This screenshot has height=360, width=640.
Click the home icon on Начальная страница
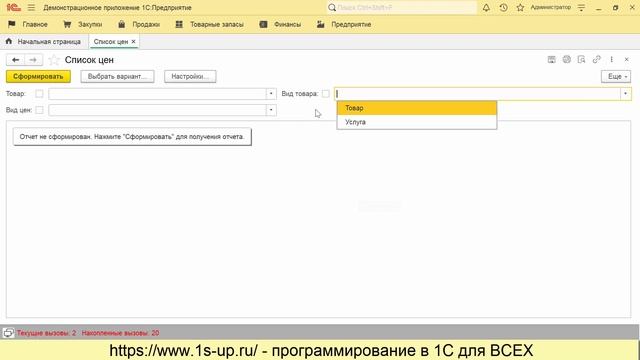pos(9,41)
